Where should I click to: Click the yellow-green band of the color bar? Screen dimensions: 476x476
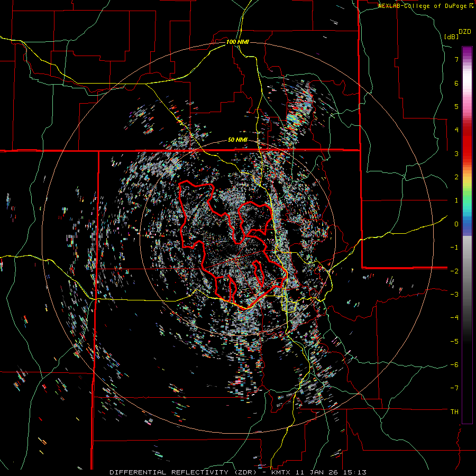pos(467,185)
